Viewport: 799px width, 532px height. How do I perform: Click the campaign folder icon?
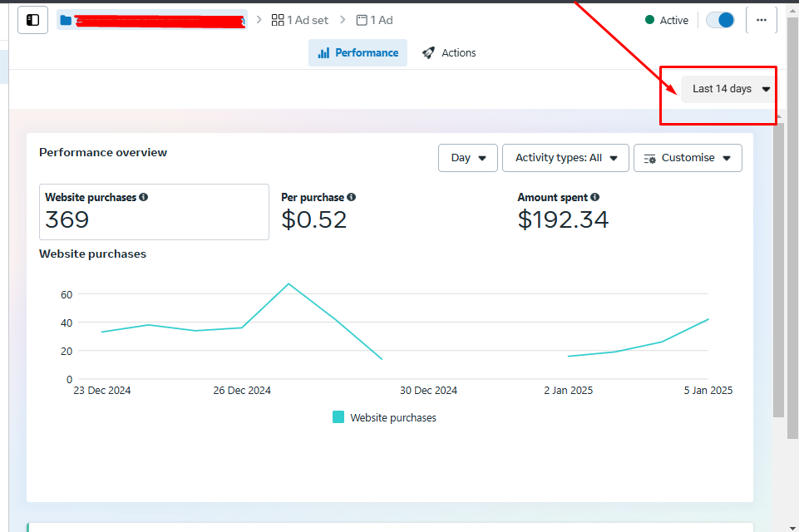67,20
